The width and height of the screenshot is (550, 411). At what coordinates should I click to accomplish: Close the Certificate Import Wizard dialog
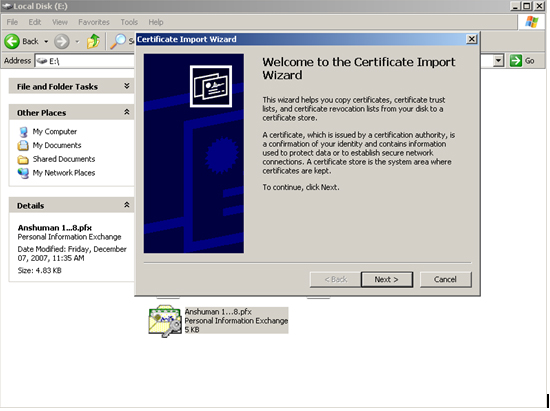click(472, 39)
